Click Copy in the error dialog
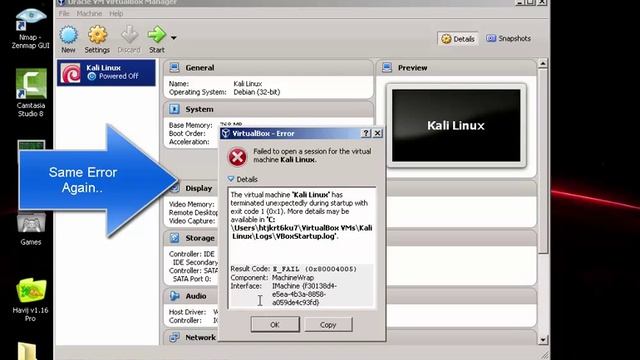The image size is (640, 360). click(x=328, y=325)
